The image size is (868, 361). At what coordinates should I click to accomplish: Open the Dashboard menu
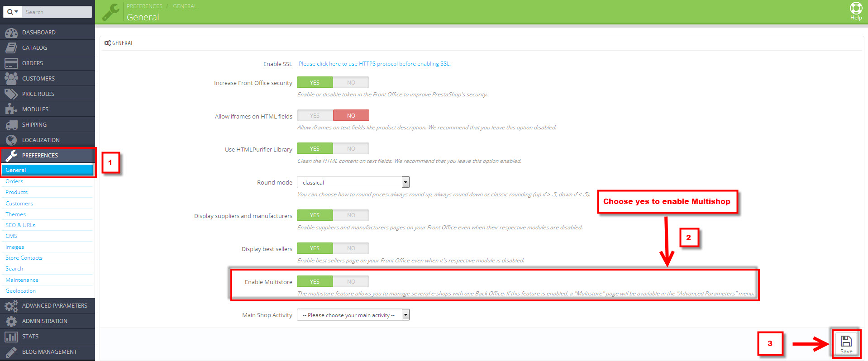48,33
